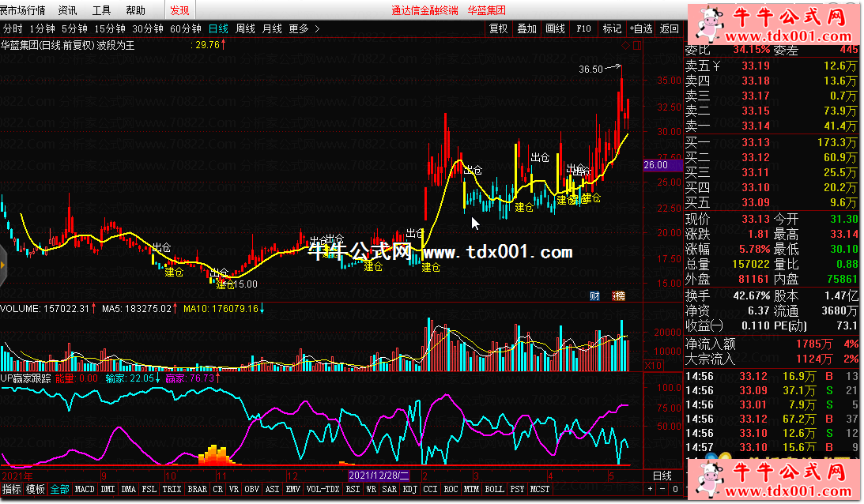The width and height of the screenshot is (864, 504).
Task: Switch to 月线 monthly chart
Action: [272, 28]
